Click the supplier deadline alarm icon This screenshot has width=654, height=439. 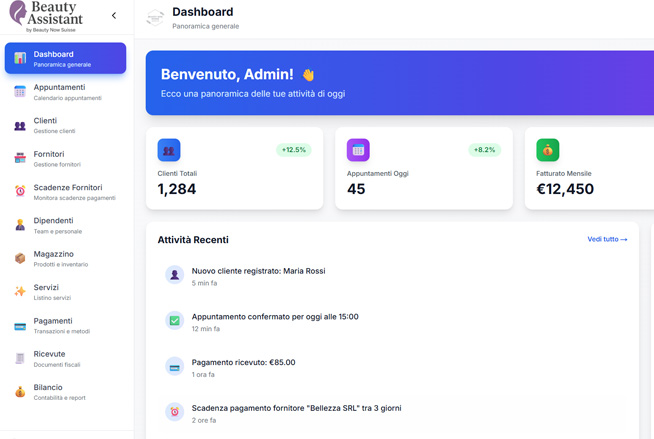pos(175,412)
